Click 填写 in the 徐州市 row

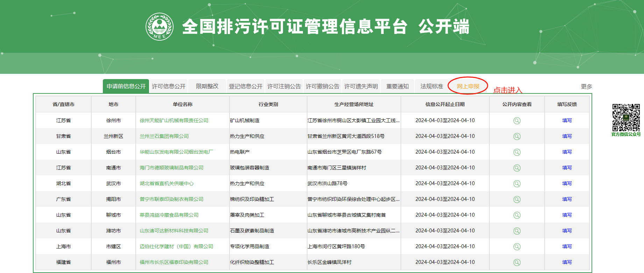point(567,120)
